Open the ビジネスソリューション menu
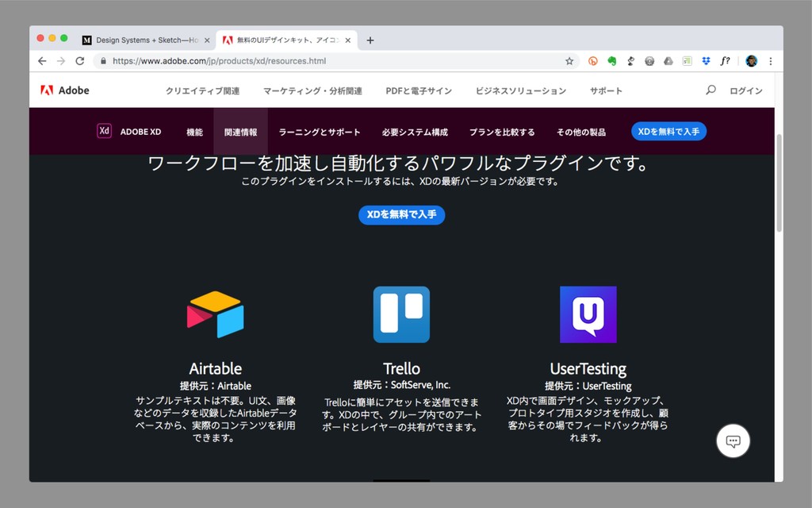The image size is (812, 508). 521,90
